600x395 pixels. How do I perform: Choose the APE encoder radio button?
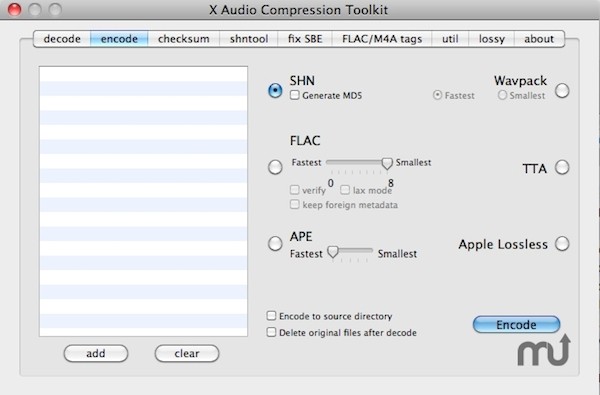coord(275,243)
